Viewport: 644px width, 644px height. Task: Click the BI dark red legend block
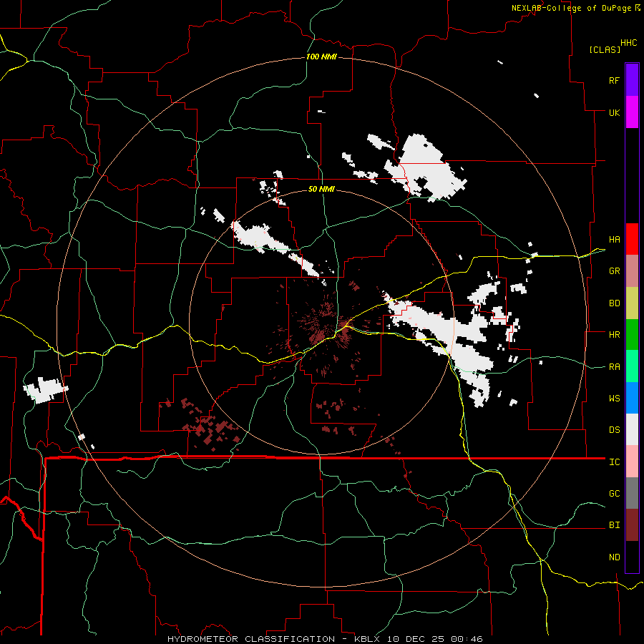point(632,525)
